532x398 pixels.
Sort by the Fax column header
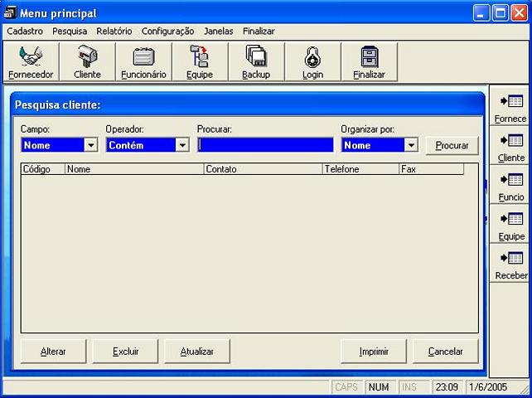point(432,169)
